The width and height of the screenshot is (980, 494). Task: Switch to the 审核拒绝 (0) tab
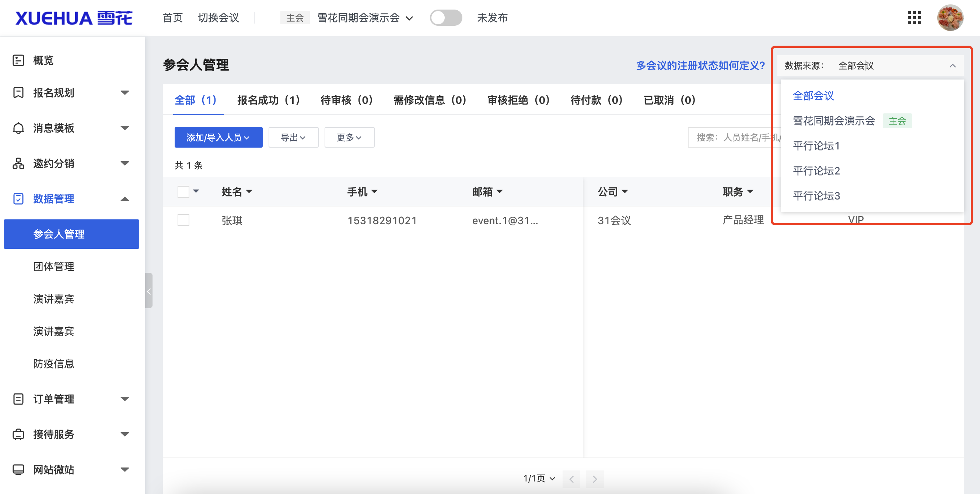point(518,100)
